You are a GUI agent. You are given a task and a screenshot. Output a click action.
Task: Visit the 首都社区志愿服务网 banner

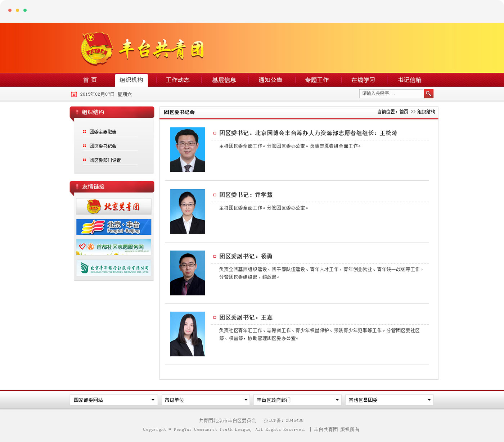coord(113,247)
